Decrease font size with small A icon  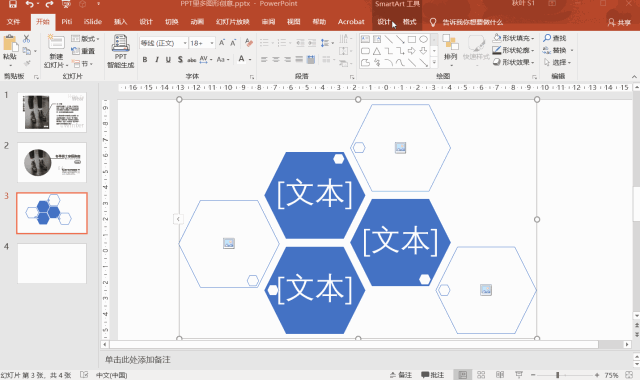click(233, 43)
